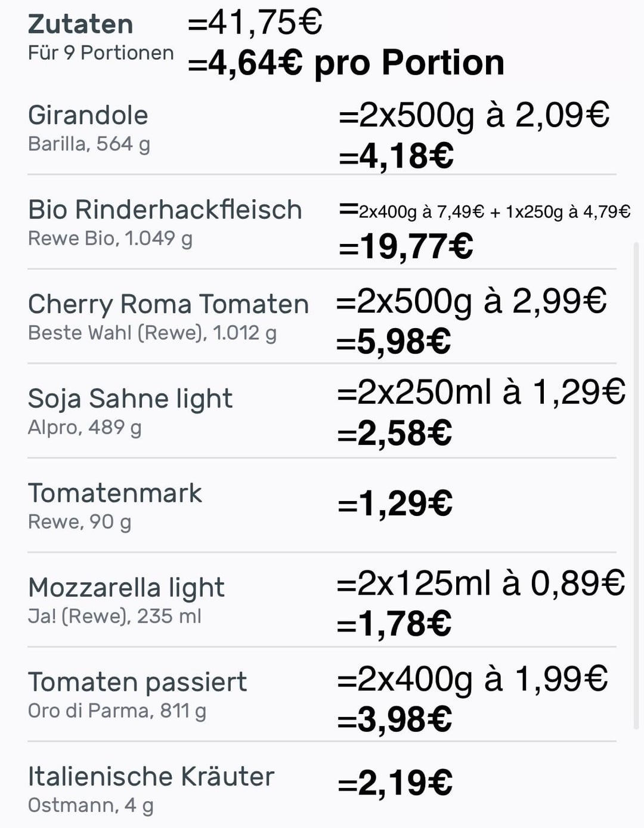Image resolution: width=644 pixels, height=828 pixels.
Task: Click the 2,19€ Kräuter price
Action: pos(395,783)
